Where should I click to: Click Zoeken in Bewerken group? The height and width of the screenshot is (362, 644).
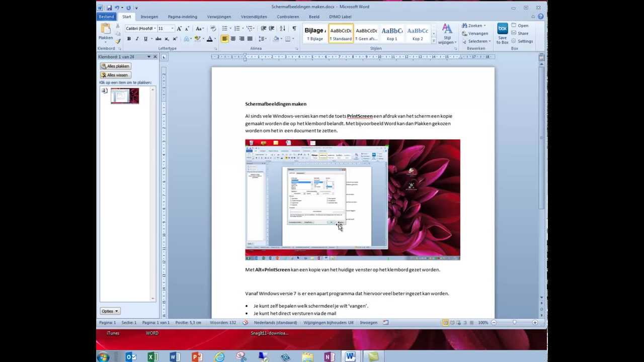474,26
